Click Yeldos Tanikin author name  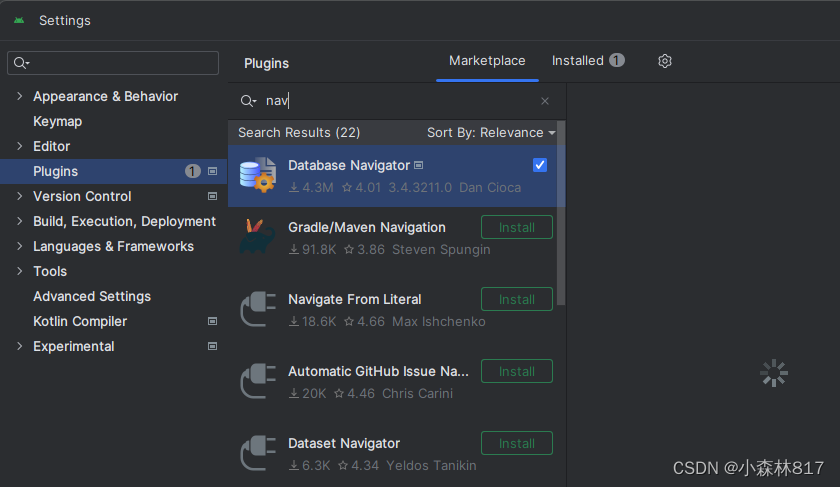click(431, 466)
